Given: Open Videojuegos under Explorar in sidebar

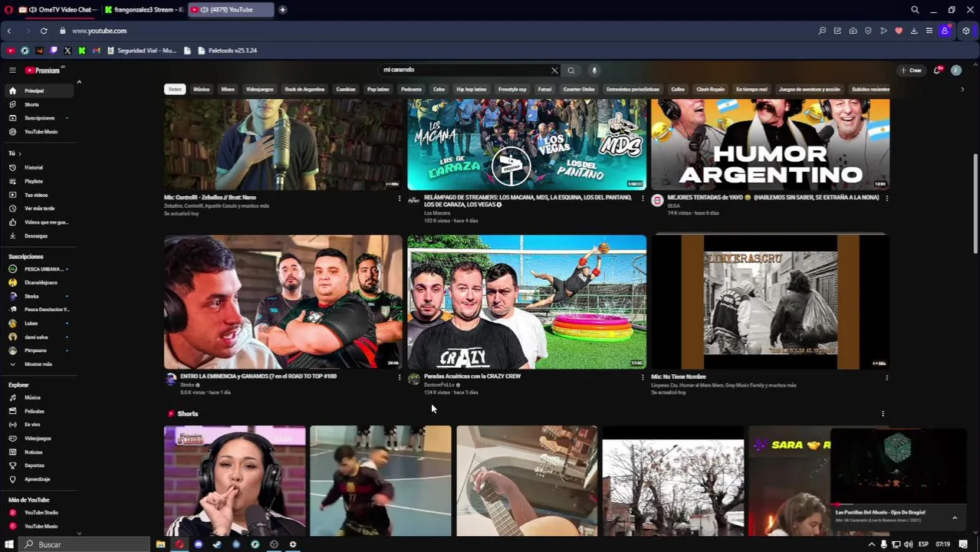Looking at the screenshot, I should (37, 438).
